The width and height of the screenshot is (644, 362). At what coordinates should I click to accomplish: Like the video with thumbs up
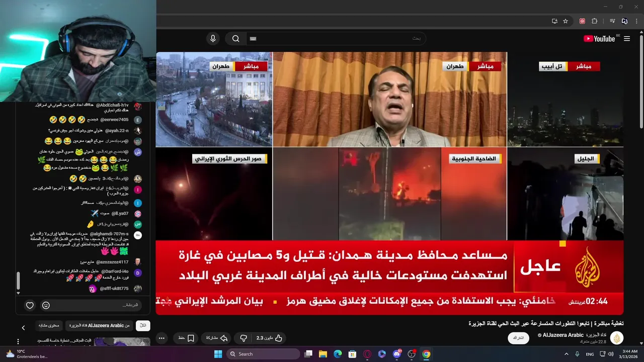269,338
